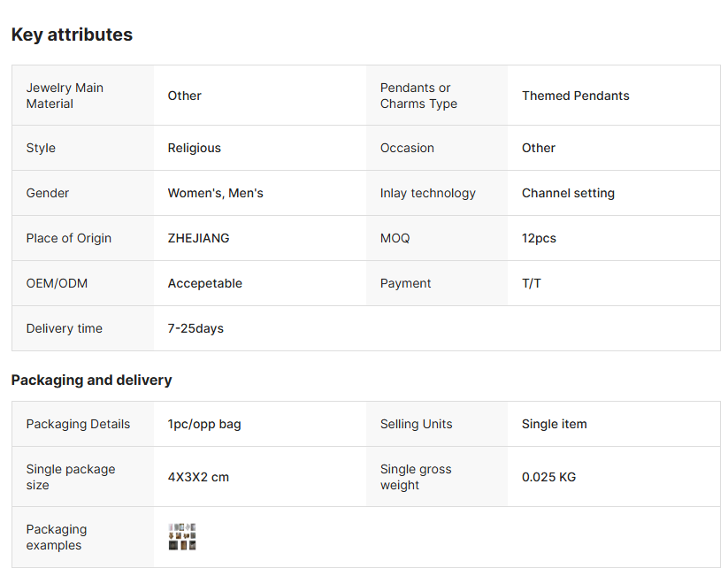Screen dimensions: 728x584
Task: Select the 0.025 KG gross weight value
Action: tap(548, 477)
